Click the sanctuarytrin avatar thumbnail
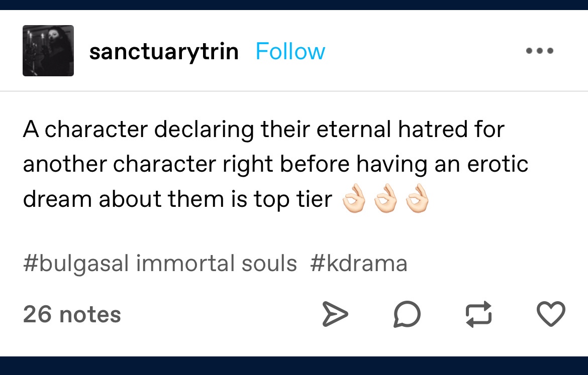This screenshot has height=375, width=588. tap(48, 51)
